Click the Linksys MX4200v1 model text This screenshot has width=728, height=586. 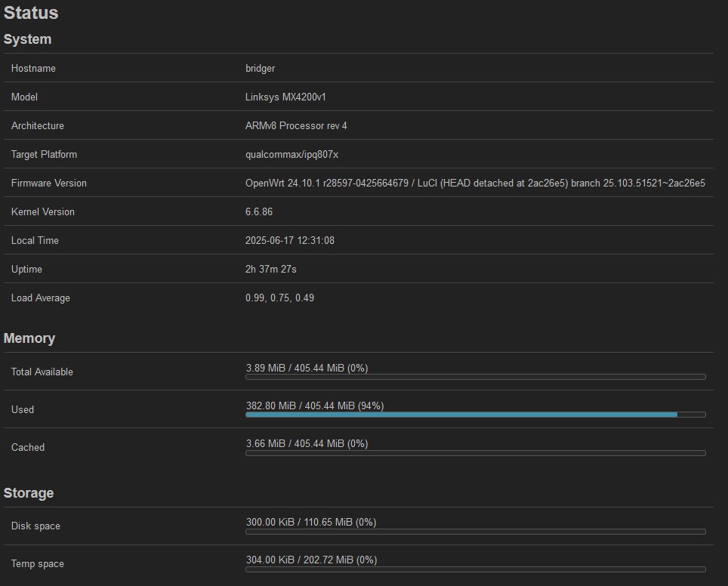coord(285,97)
